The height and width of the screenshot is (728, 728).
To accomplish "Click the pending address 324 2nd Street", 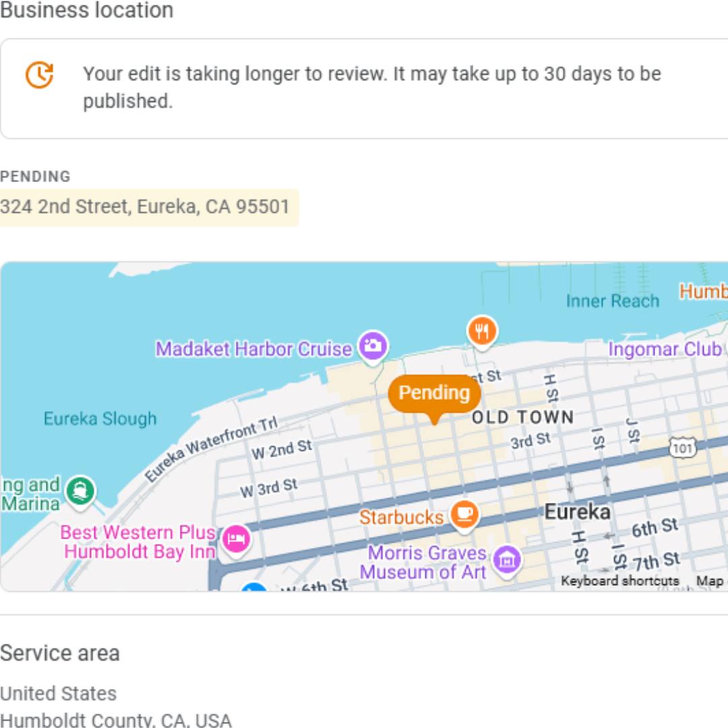I will tap(145, 206).
